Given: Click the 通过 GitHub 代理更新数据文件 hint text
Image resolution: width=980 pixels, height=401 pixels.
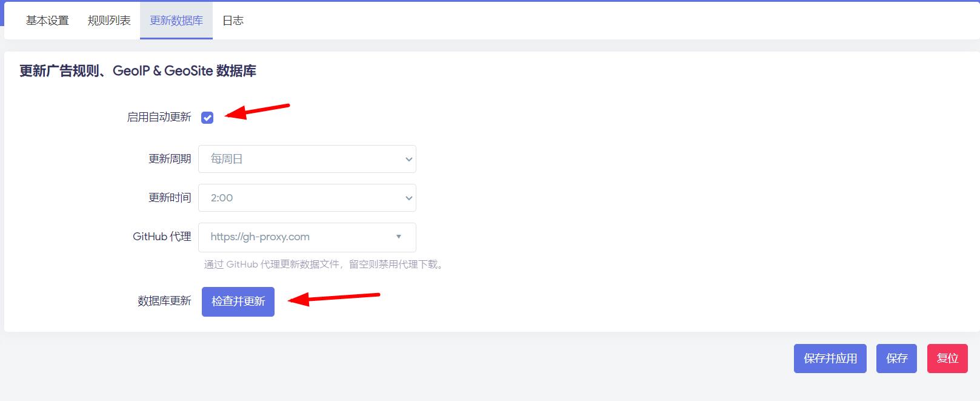Looking at the screenshot, I should click(325, 265).
